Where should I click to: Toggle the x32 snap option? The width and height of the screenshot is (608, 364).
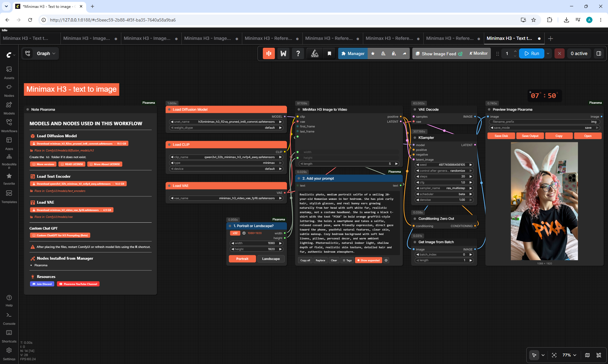(x=235, y=233)
